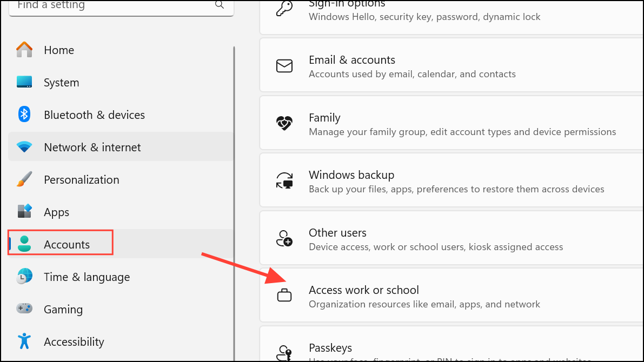Open Access work or school

[x=452, y=296]
